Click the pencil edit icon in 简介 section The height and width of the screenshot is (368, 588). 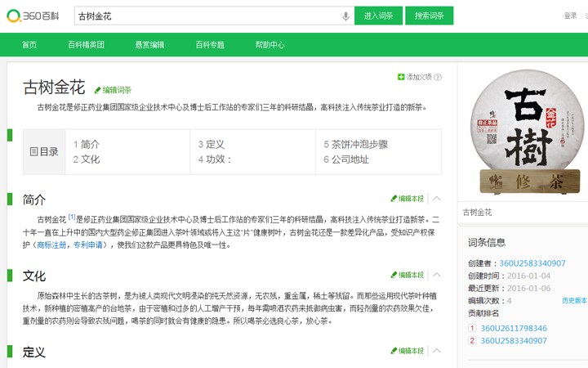(x=394, y=199)
